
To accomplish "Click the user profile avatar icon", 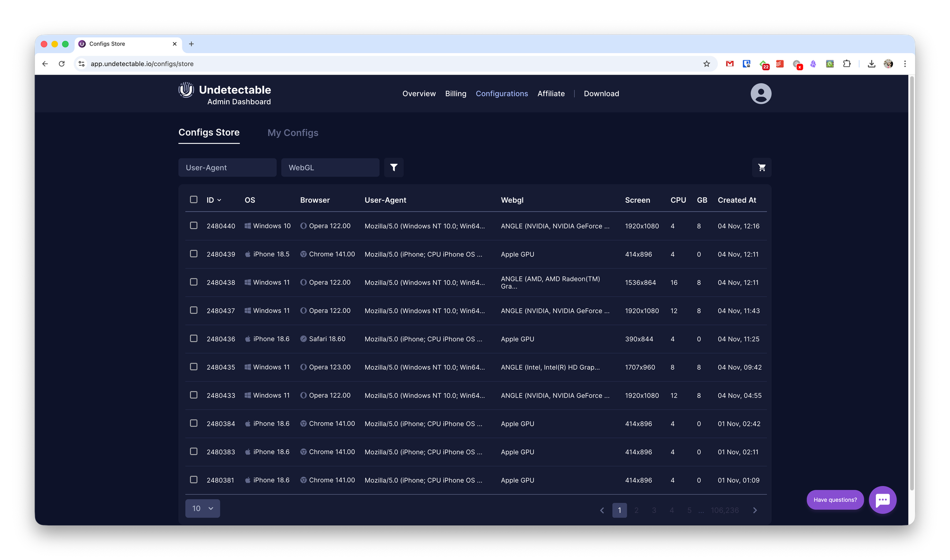I will pyautogui.click(x=760, y=93).
